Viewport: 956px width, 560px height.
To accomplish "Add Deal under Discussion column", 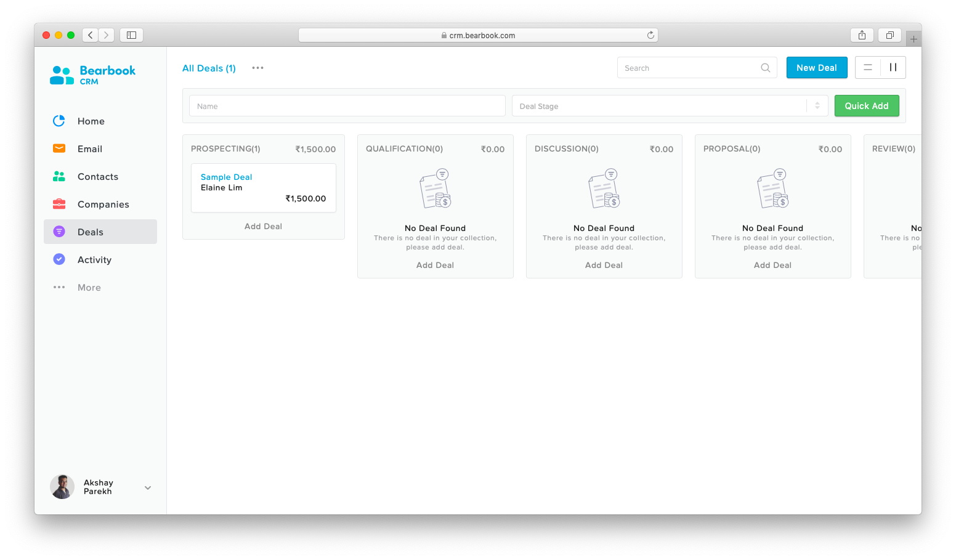I will tap(604, 265).
